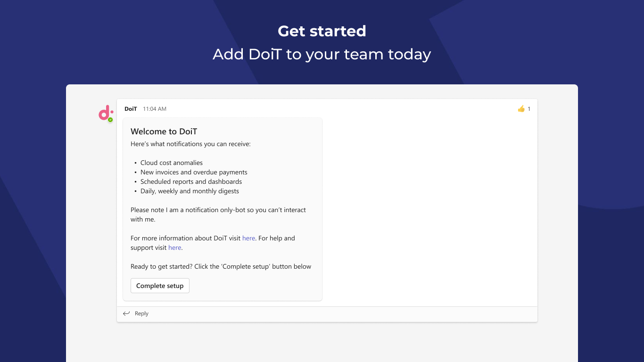Screen dimensions: 644x362
Task: Click New invoices and overdue payments bullet
Action: 194,173
